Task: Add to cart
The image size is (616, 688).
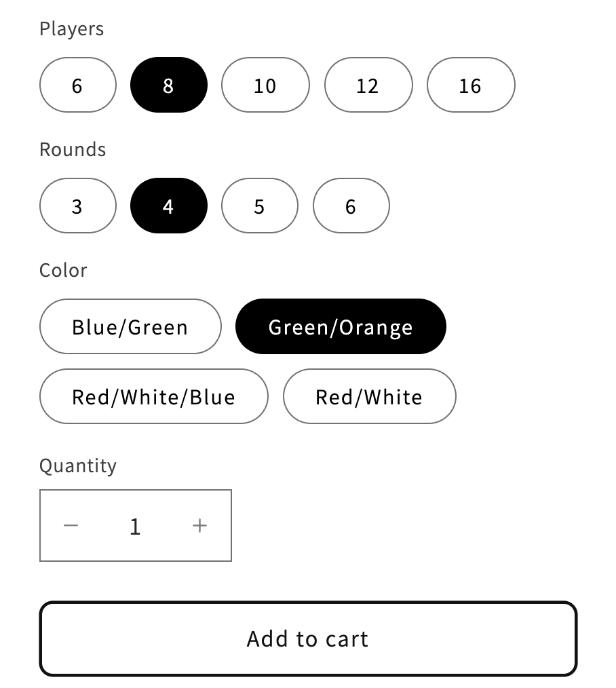Action: click(308, 639)
